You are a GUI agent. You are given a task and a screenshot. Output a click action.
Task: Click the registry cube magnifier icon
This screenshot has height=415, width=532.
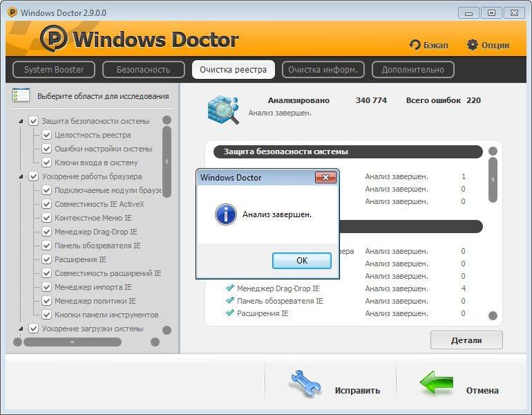pos(223,109)
